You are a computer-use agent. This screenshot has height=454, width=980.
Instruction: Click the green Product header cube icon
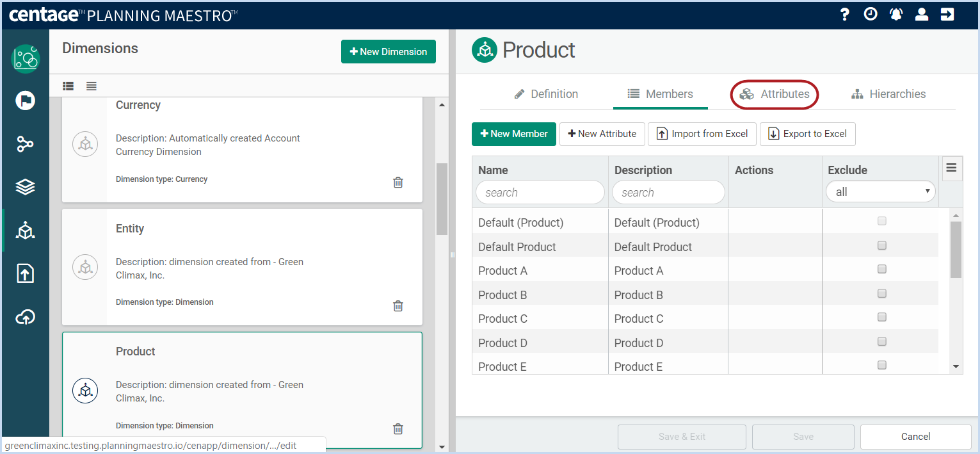pyautogui.click(x=485, y=50)
